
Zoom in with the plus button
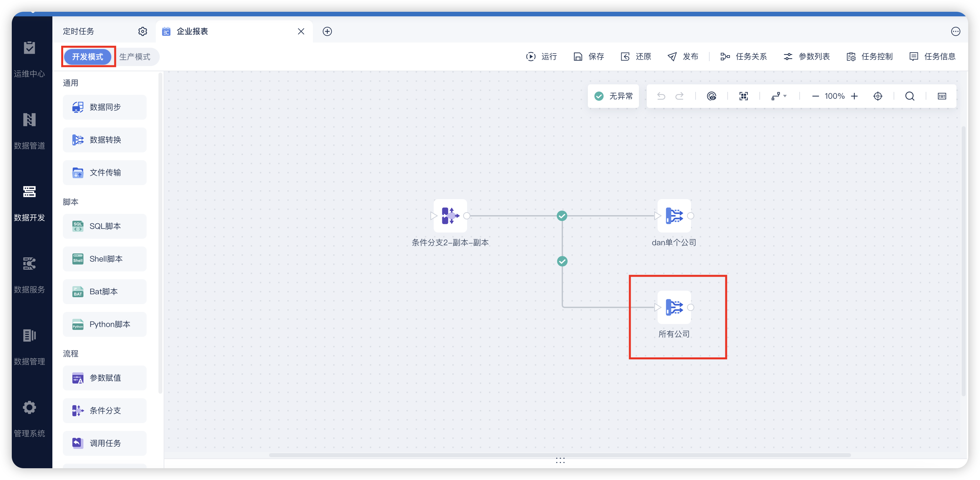click(854, 96)
